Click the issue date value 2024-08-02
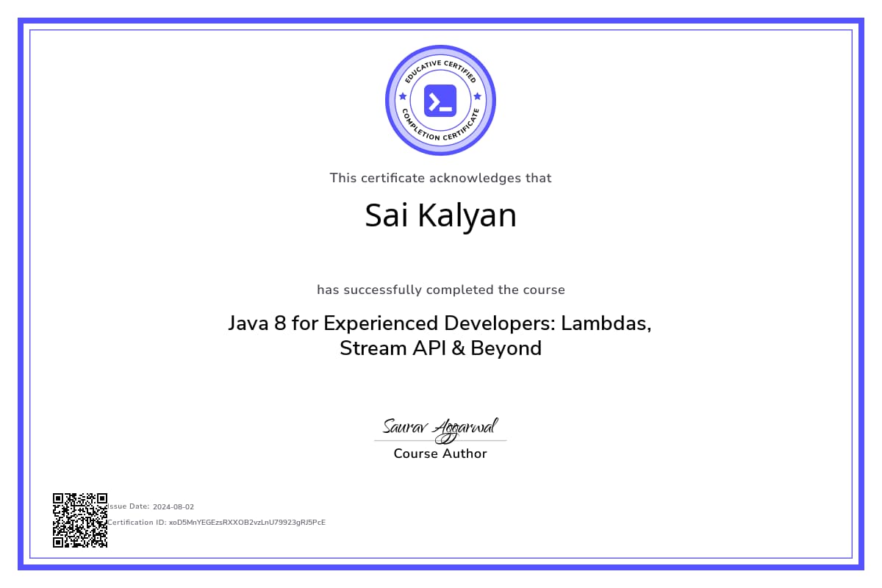882x588 pixels. pos(173,506)
